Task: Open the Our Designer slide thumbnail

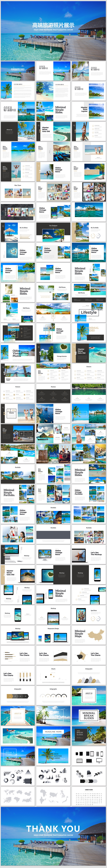Action: pos(53,232)
